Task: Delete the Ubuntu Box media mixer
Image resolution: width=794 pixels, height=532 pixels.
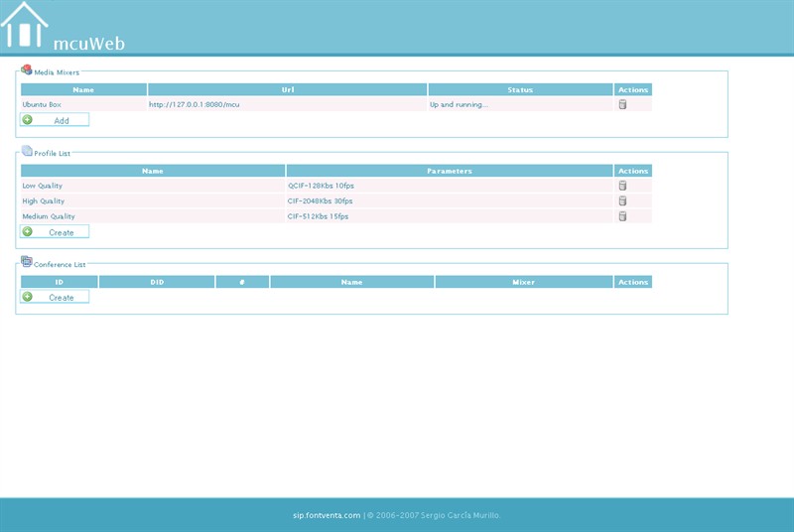Action: pos(622,104)
